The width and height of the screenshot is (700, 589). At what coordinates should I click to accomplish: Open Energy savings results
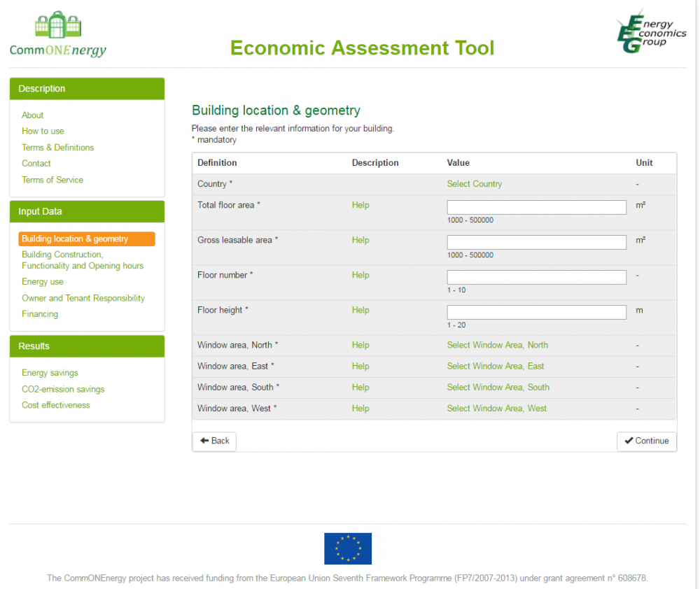point(50,373)
